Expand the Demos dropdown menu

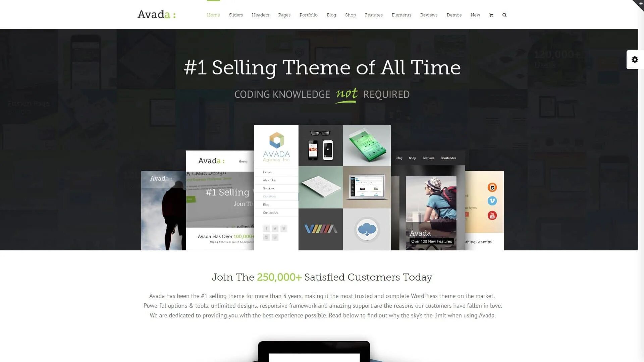point(454,15)
